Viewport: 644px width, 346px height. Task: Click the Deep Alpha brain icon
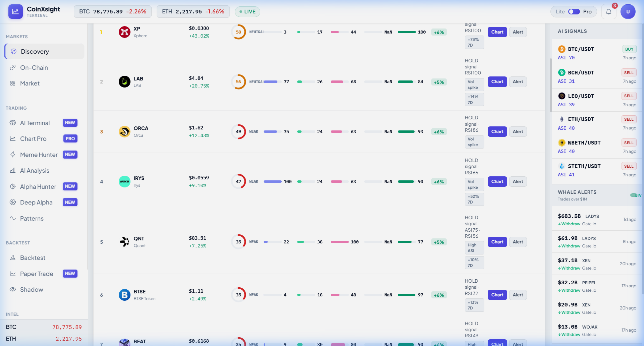point(13,202)
